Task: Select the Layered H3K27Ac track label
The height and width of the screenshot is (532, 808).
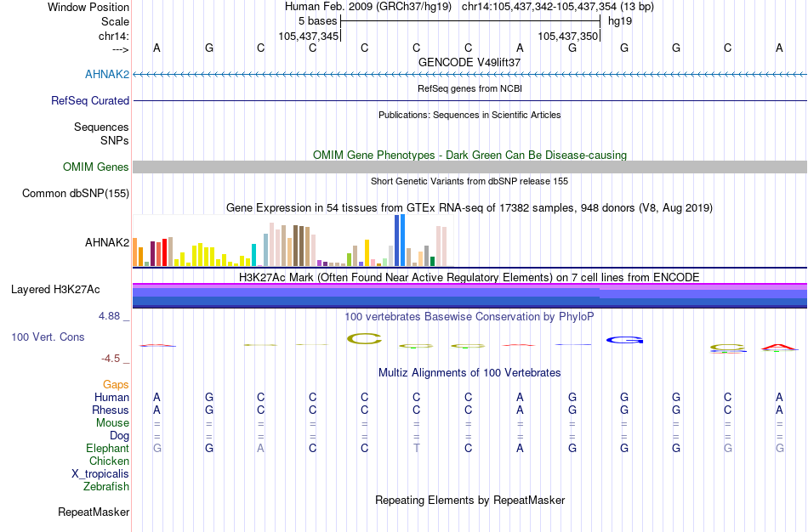Action: point(55,290)
